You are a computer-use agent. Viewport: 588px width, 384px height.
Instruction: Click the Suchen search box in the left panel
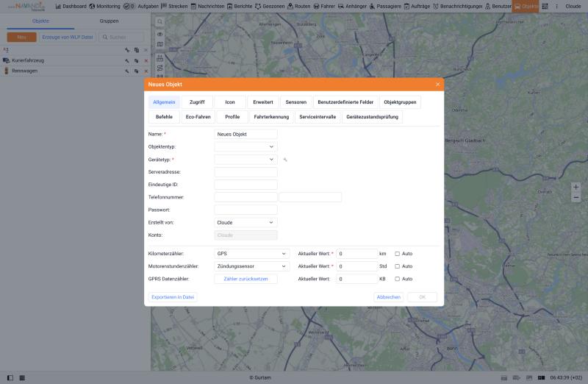[x=121, y=38]
